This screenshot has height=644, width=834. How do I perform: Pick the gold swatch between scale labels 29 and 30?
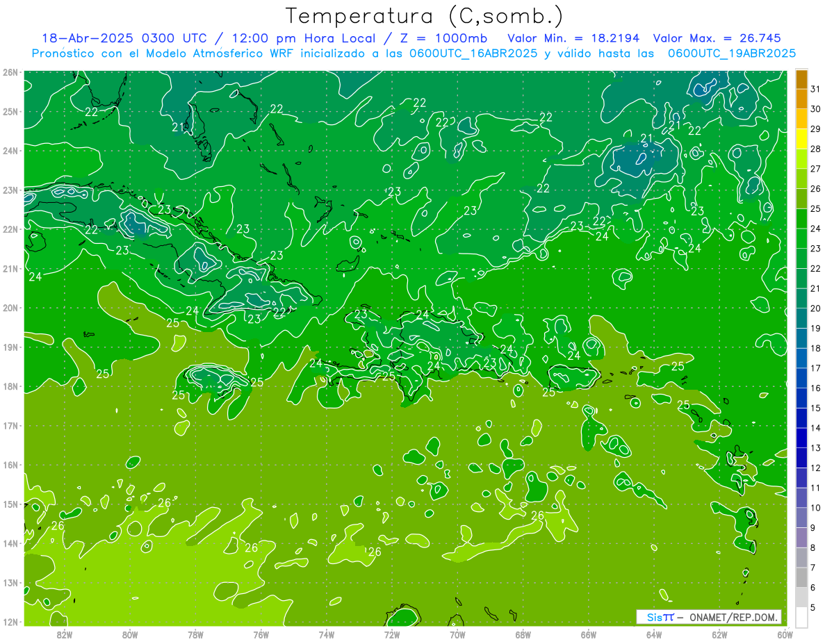(x=801, y=119)
